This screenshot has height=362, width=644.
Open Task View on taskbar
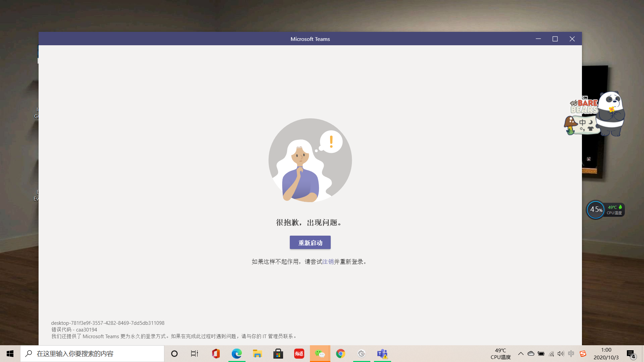(x=195, y=354)
